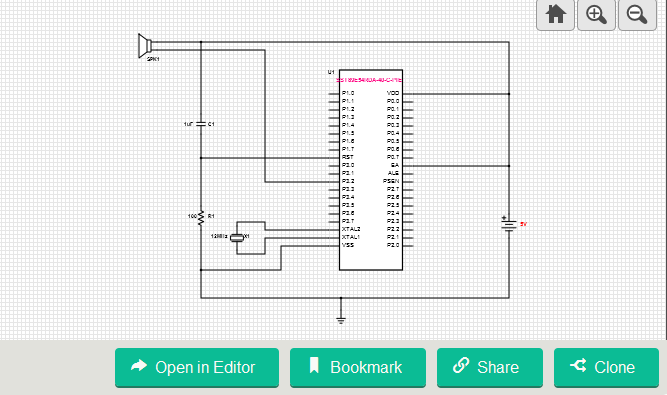Click the 100 resistor value label
The image size is (667, 395).
pyautogui.click(x=192, y=216)
